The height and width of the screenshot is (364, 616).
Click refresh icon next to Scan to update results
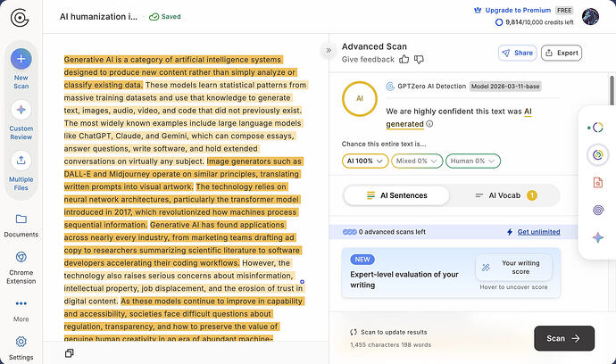354,332
